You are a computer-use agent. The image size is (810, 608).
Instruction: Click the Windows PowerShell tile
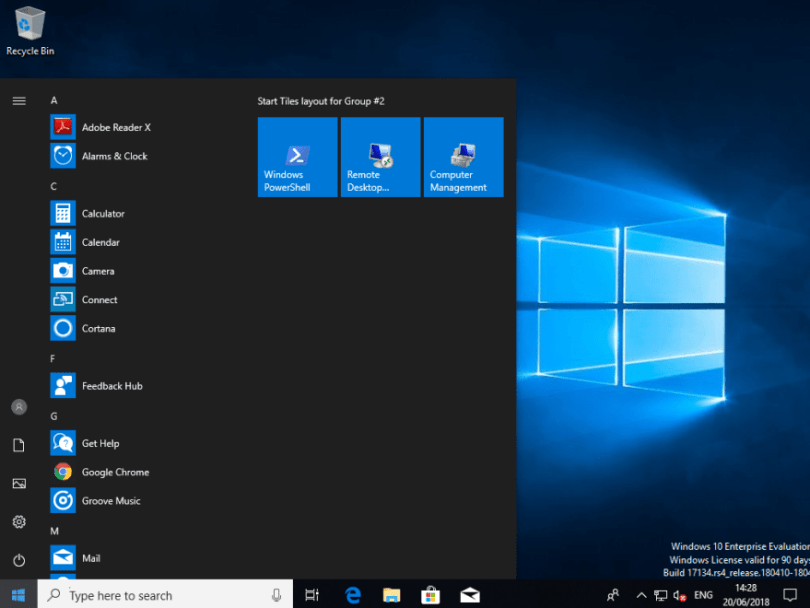click(x=298, y=157)
